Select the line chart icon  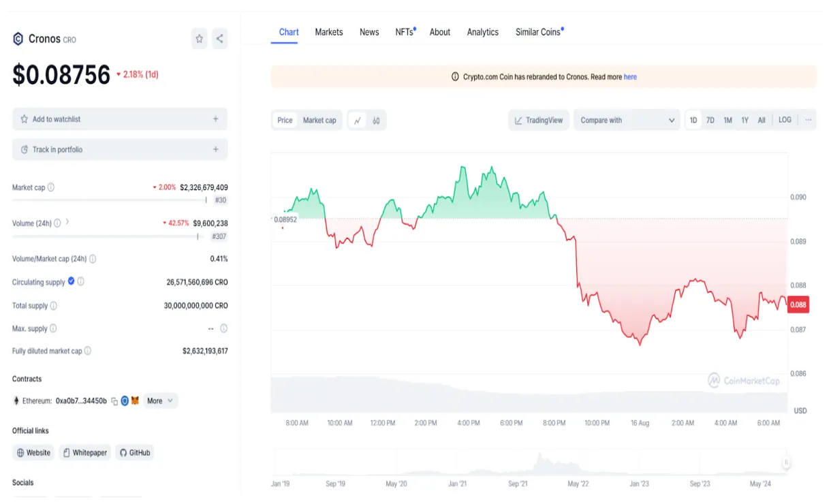(x=358, y=120)
